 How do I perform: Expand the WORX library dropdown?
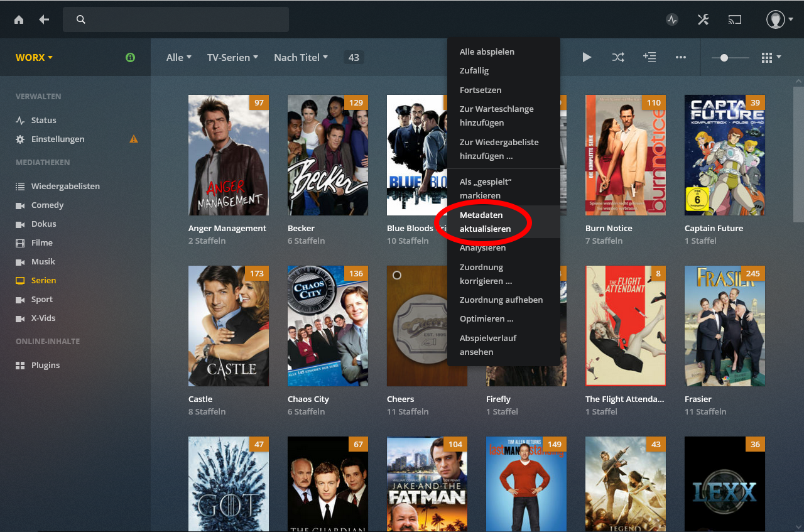[33, 57]
